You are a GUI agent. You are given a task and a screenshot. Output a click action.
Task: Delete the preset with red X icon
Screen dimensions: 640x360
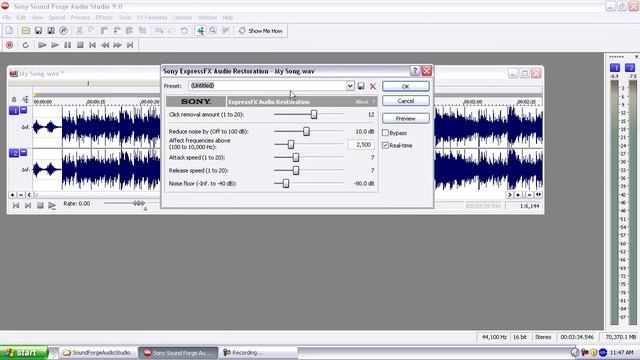[373, 86]
